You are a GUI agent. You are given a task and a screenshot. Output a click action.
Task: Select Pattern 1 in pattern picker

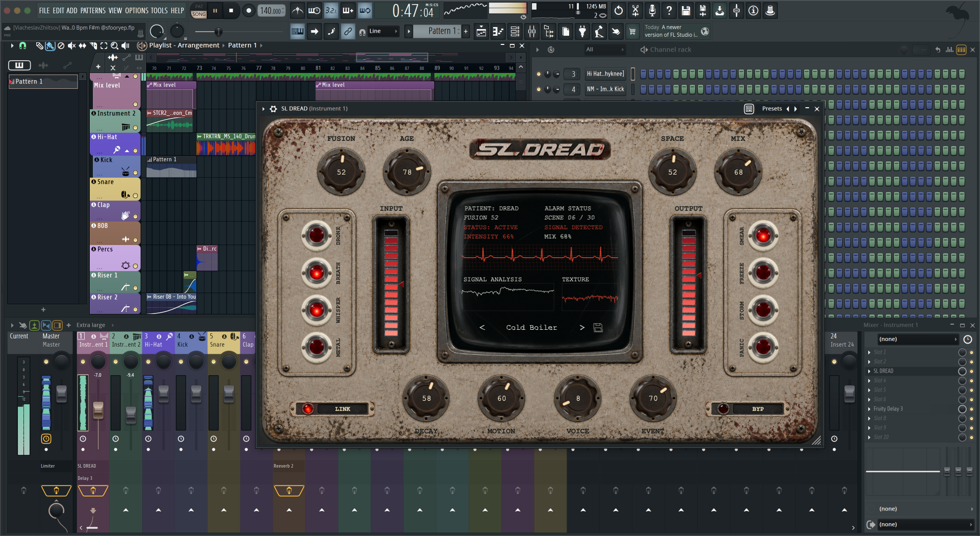click(x=43, y=82)
